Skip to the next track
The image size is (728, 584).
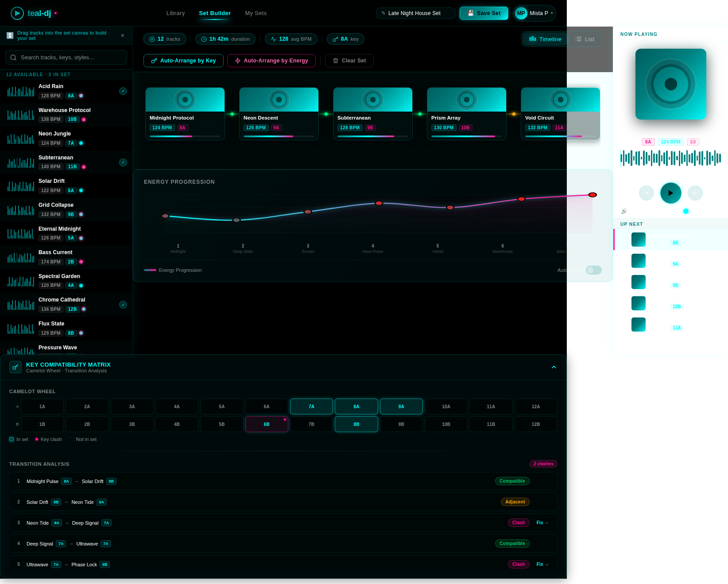(x=695, y=193)
